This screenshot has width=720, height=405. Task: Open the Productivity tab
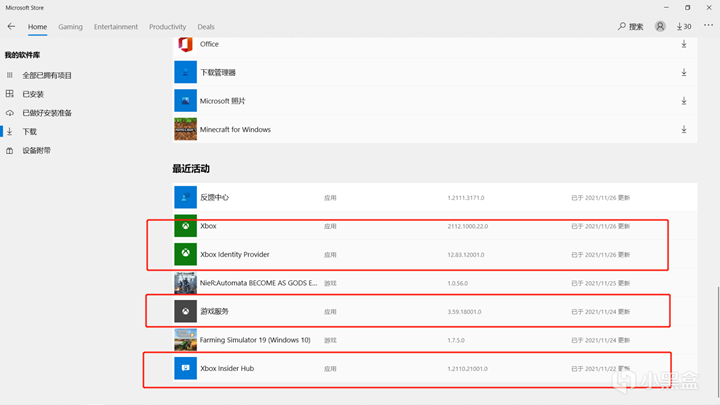pos(167,27)
